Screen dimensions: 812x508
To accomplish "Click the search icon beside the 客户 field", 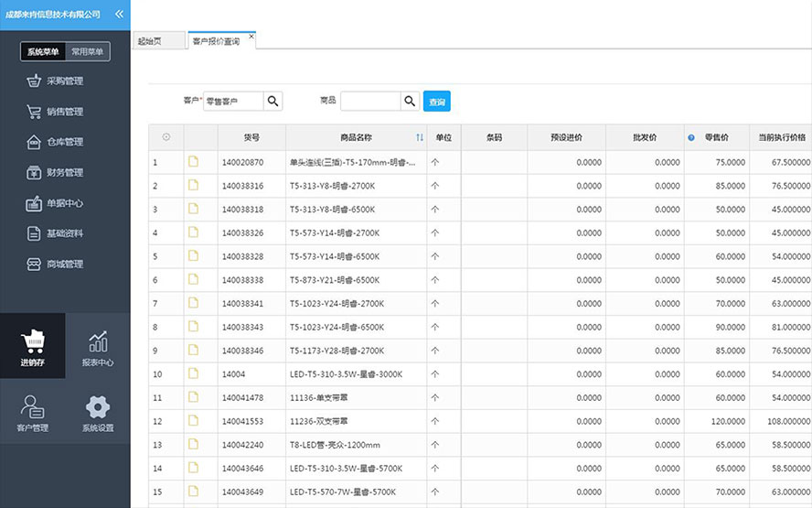I will pyautogui.click(x=273, y=102).
